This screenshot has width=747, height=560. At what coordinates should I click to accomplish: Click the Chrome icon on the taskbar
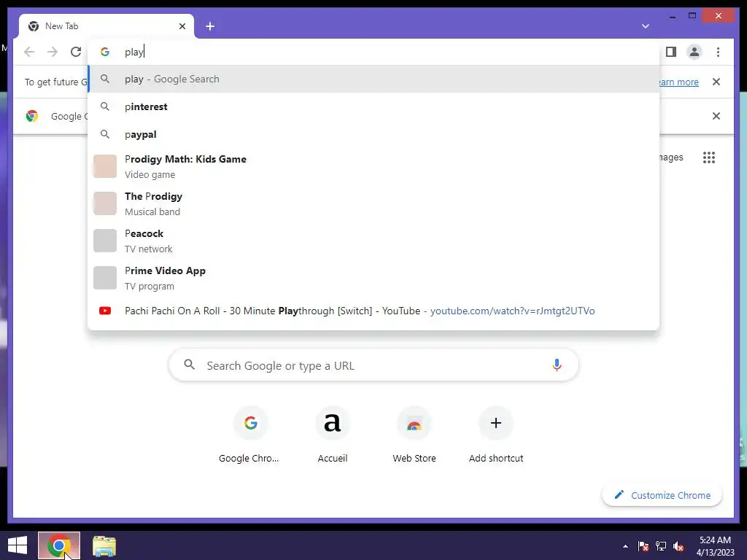pyautogui.click(x=59, y=545)
